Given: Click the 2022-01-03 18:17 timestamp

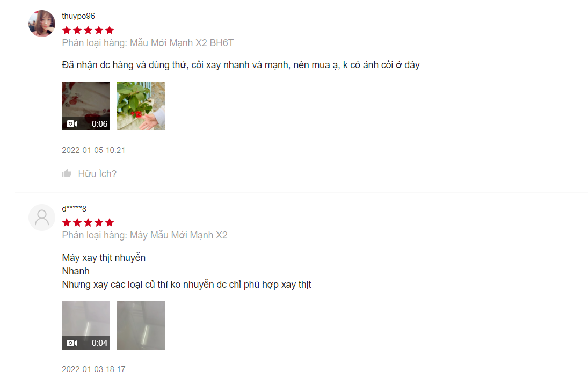Looking at the screenshot, I should click(x=93, y=369).
